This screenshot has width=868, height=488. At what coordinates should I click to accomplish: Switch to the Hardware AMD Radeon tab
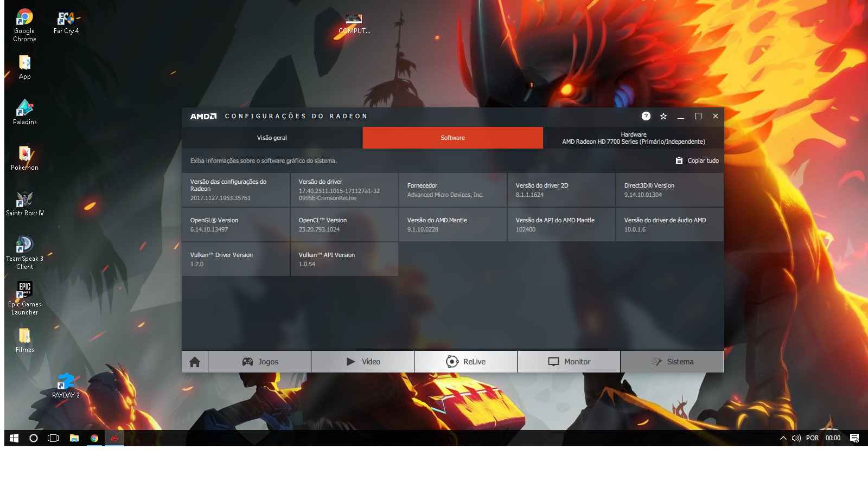(x=634, y=138)
